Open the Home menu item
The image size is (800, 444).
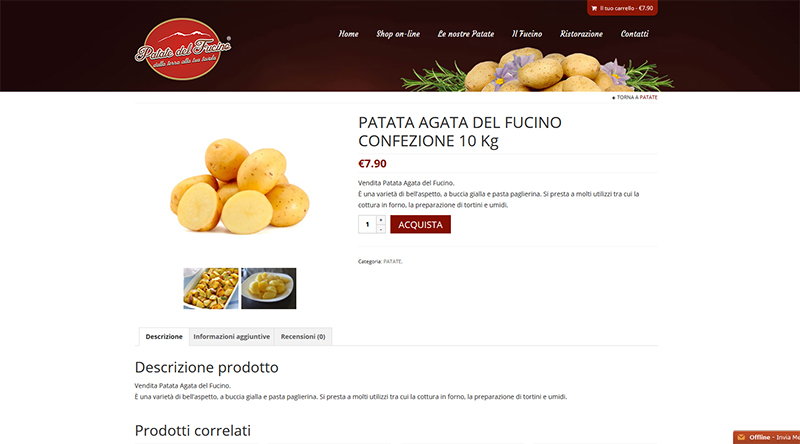click(348, 34)
